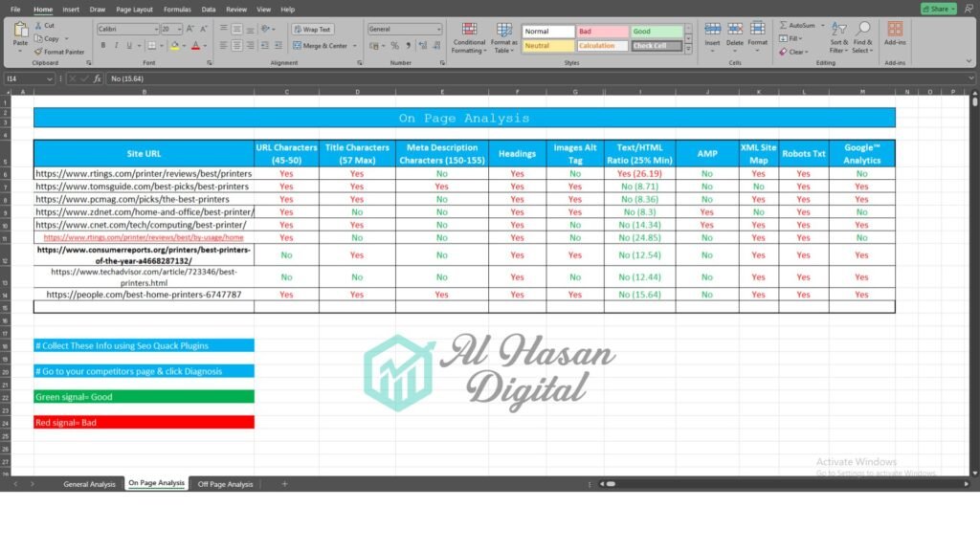Viewport: 980px width, 551px height.
Task: Increase the font size
Action: pyautogui.click(x=190, y=30)
